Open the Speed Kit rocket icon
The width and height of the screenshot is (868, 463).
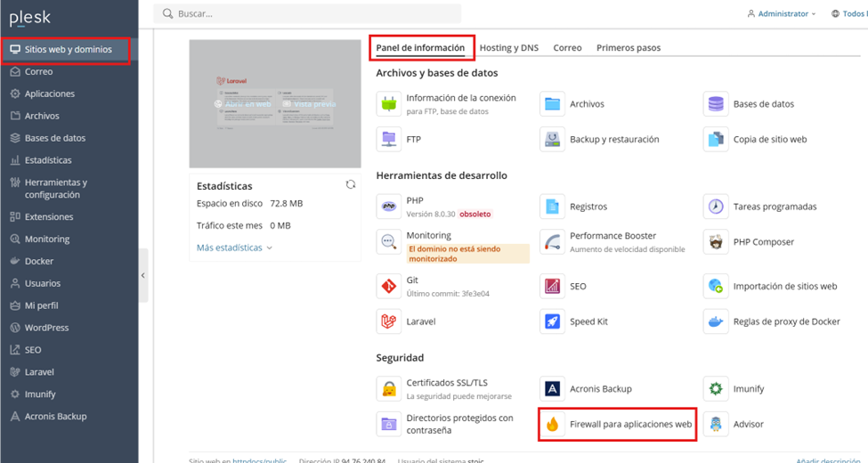click(552, 321)
